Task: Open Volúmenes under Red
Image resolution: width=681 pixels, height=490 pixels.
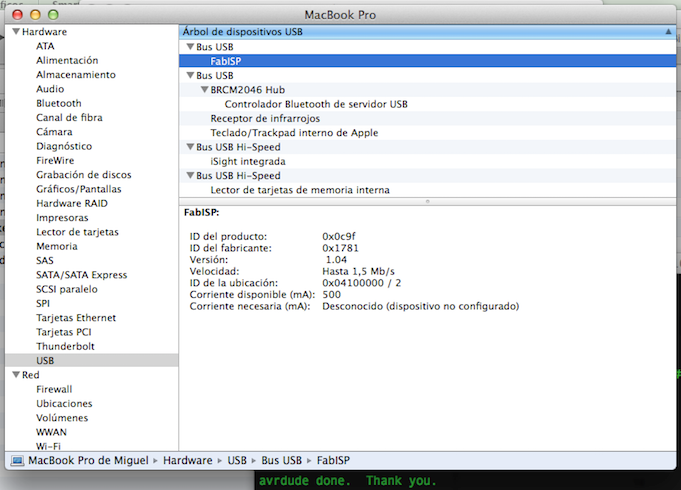Action: (x=62, y=418)
